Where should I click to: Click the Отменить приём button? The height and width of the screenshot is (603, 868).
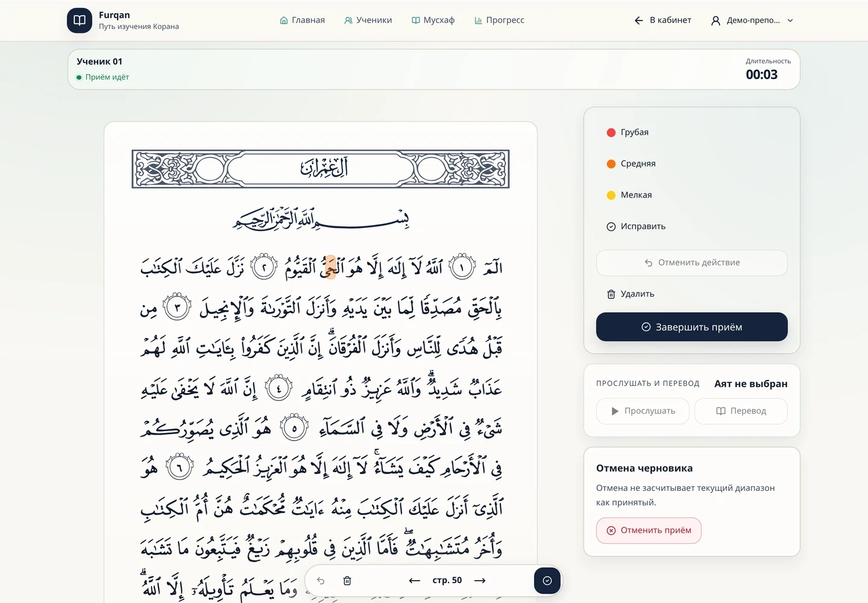coord(649,531)
